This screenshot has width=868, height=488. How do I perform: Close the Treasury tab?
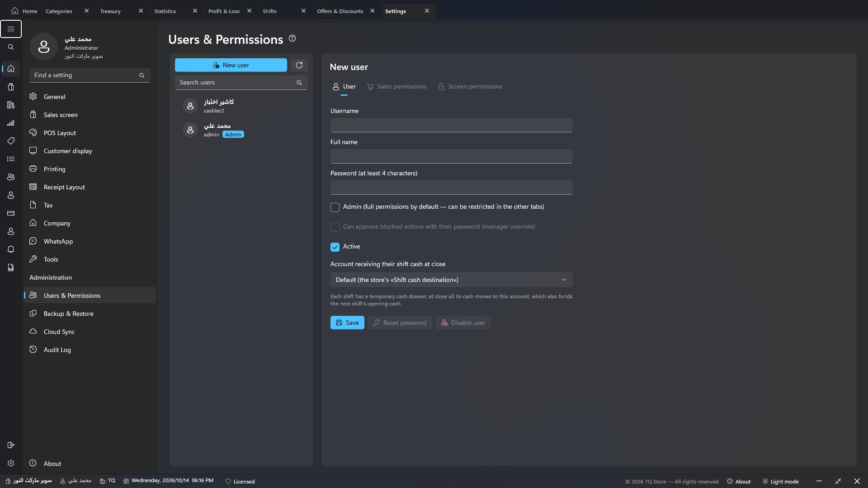point(141,11)
